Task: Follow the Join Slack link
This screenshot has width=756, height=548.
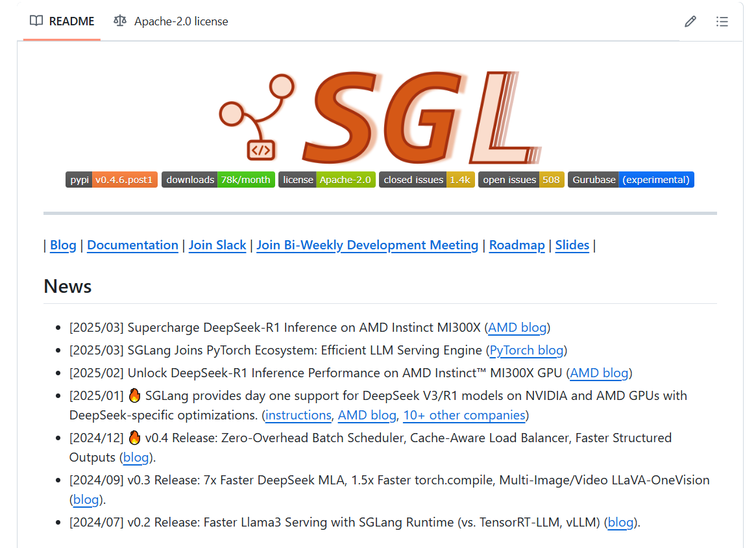Action: (217, 245)
